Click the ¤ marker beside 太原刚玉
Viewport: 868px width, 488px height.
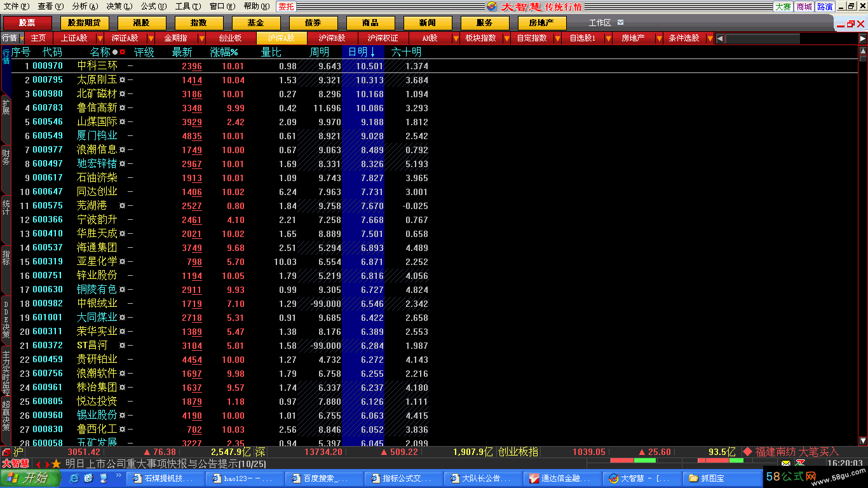point(122,80)
